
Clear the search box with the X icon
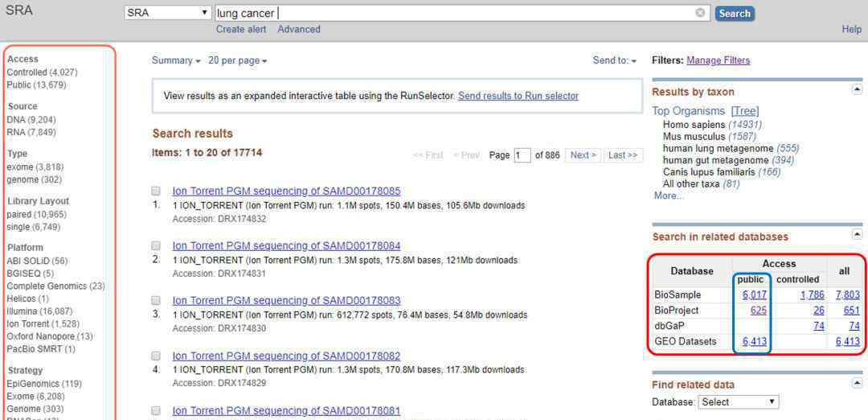[700, 13]
